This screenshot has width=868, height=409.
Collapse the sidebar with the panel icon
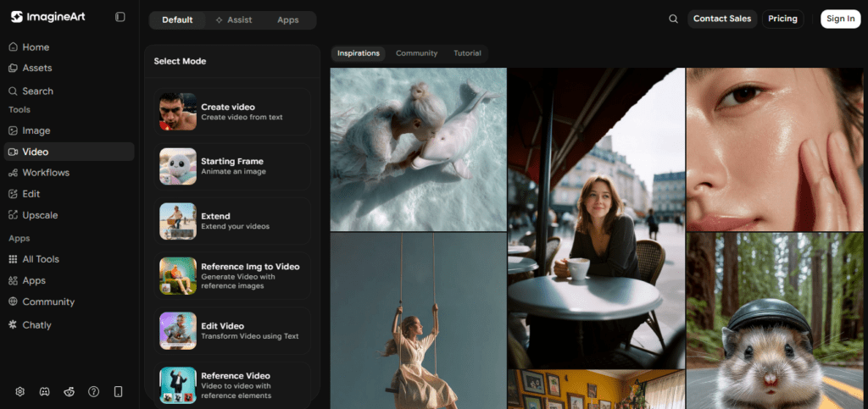click(x=120, y=17)
